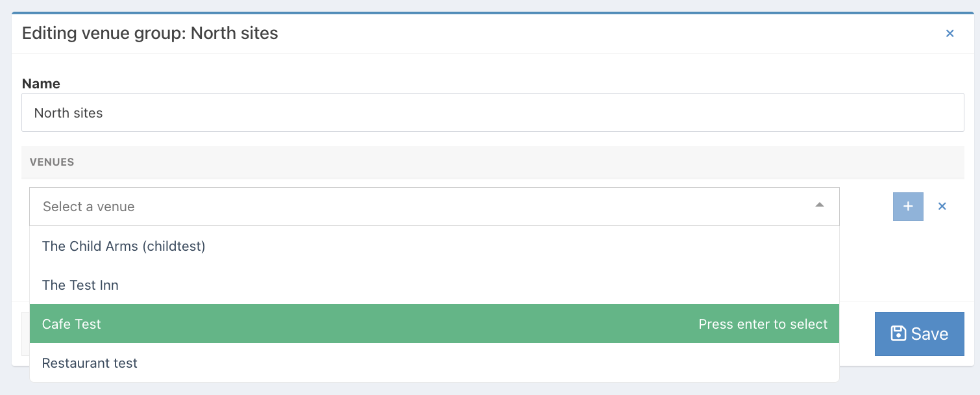Focus the Name field containing North sites
The width and height of the screenshot is (980, 395).
493,113
